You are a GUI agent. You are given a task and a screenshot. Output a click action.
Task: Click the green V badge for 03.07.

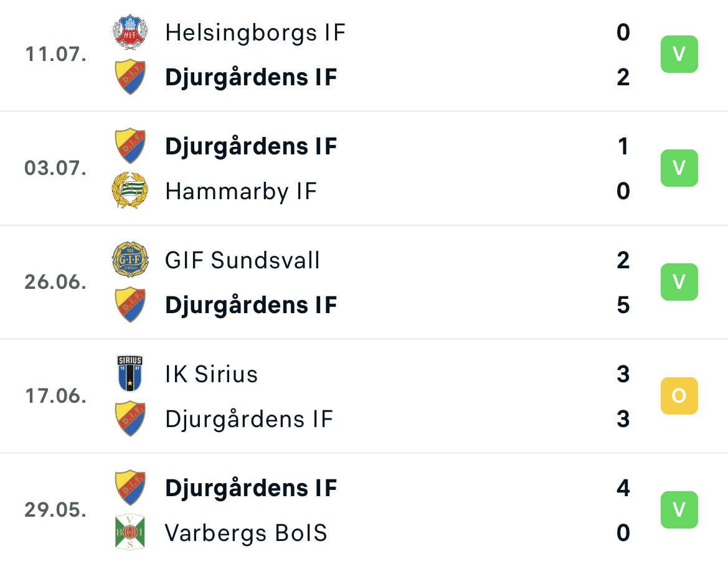(679, 168)
